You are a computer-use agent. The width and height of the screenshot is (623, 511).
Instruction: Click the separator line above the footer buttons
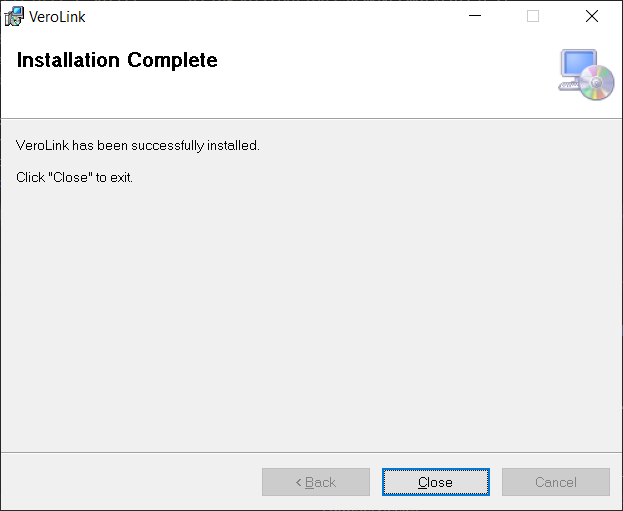[x=310, y=452]
